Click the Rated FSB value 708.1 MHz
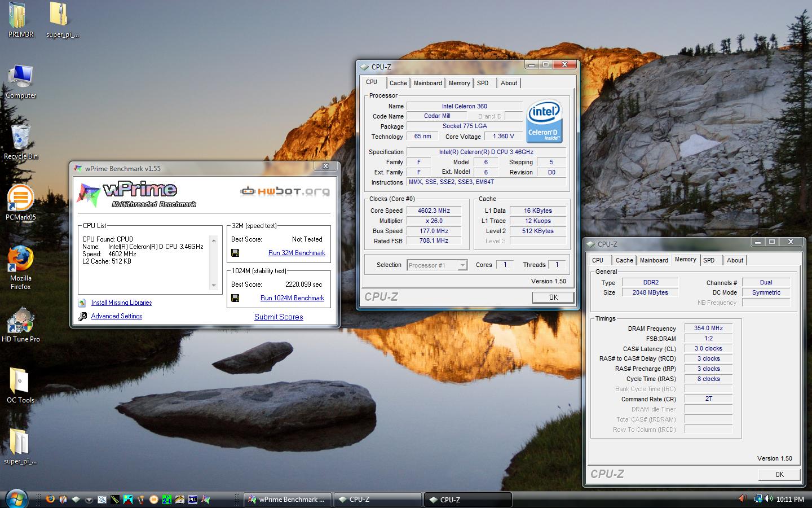Viewport: 812px width, 508px height. click(x=434, y=240)
